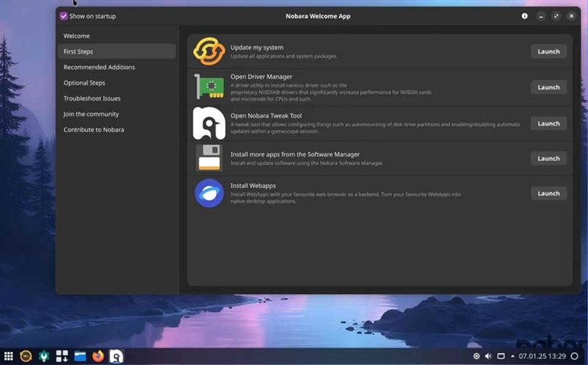Launch Firefox from the taskbar
Image resolution: width=588 pixels, height=365 pixels.
coord(98,356)
